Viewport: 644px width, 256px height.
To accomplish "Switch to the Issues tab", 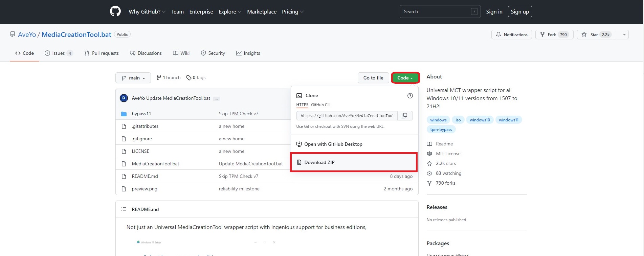I will [x=59, y=53].
